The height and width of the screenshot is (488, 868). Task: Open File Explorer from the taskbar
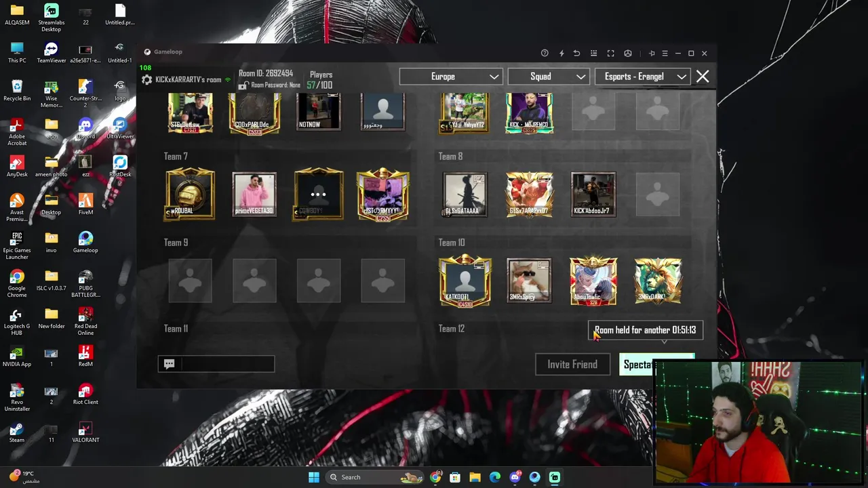click(x=475, y=477)
